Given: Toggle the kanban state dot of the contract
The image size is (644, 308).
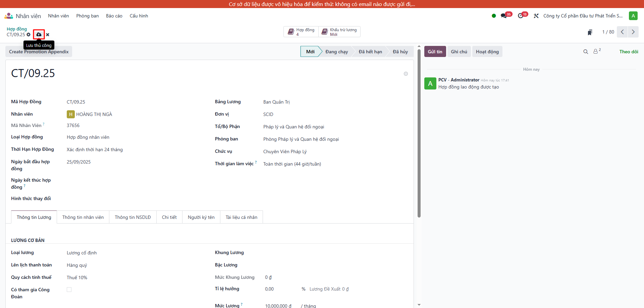Looking at the screenshot, I should pyautogui.click(x=406, y=74).
